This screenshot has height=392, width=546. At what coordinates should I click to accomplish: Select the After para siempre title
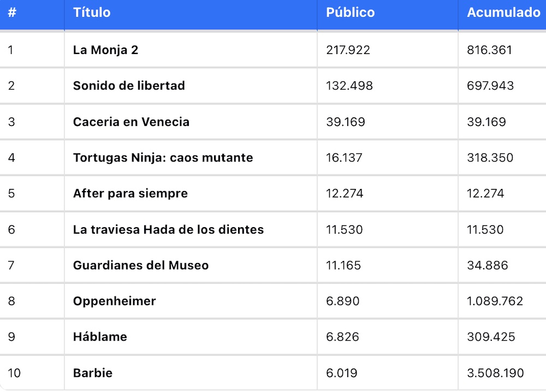coord(130,193)
